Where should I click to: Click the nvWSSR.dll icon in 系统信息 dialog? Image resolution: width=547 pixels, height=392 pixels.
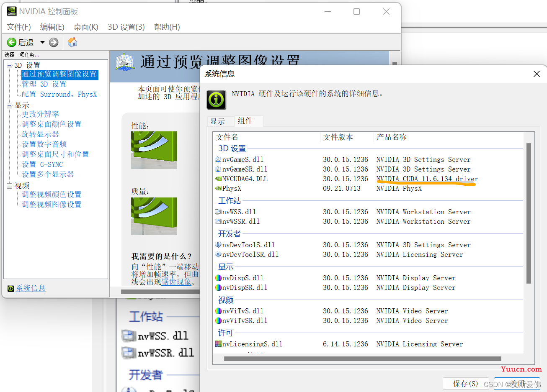pyautogui.click(x=218, y=221)
